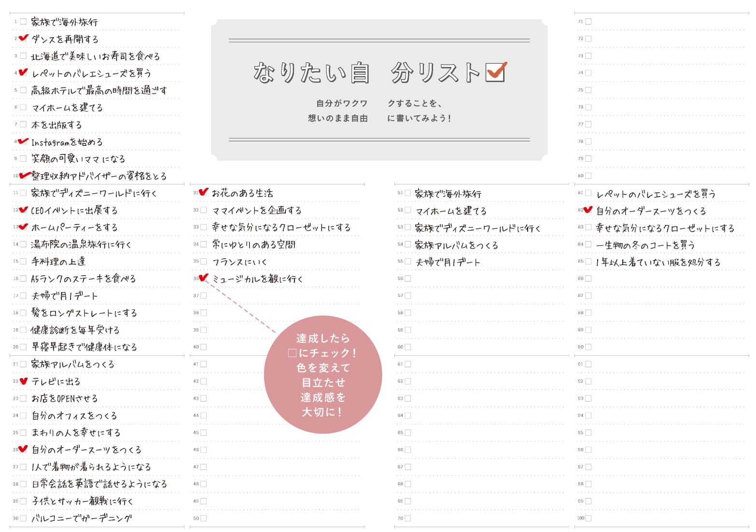Click the まわりの人を幸せにする line

(x=76, y=433)
